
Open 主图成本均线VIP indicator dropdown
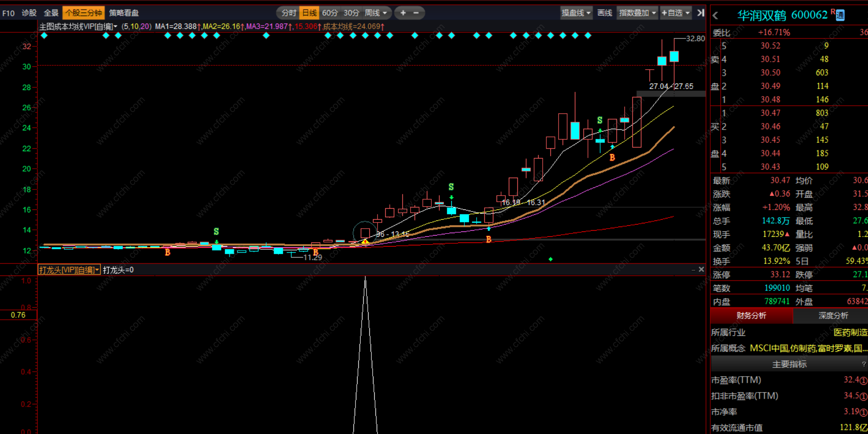point(78,26)
